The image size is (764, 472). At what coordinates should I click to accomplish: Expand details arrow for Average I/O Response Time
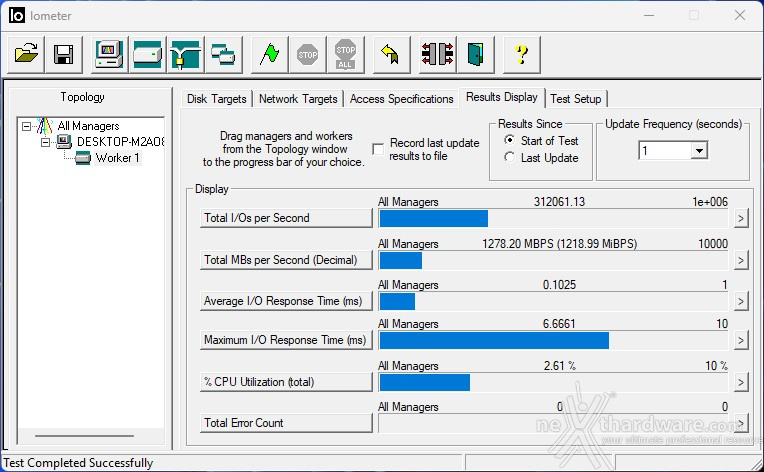click(741, 302)
